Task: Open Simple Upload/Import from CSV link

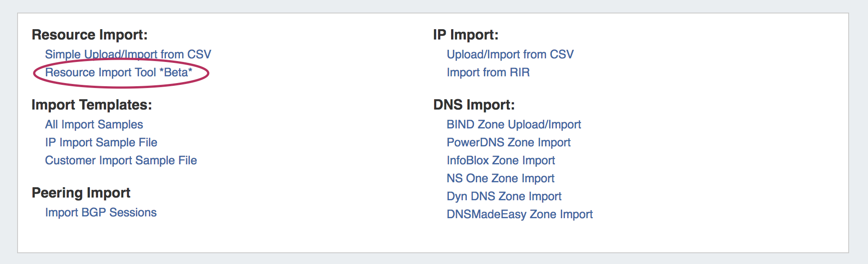Action: (128, 54)
